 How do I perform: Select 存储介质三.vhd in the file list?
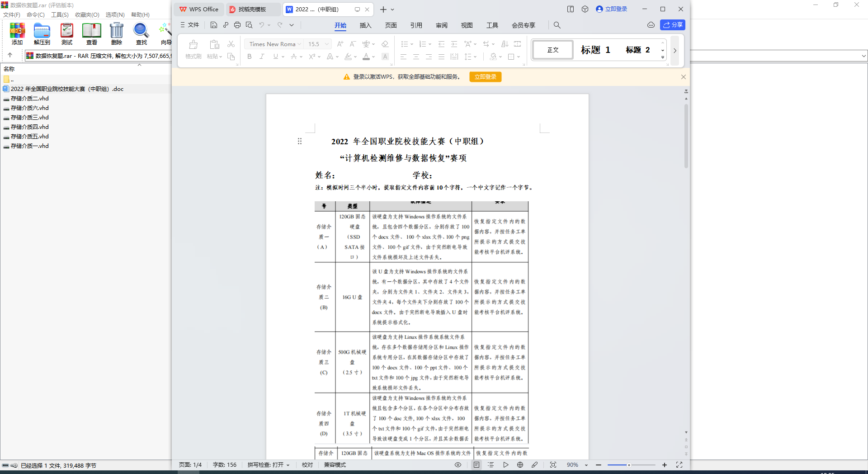pyautogui.click(x=30, y=118)
